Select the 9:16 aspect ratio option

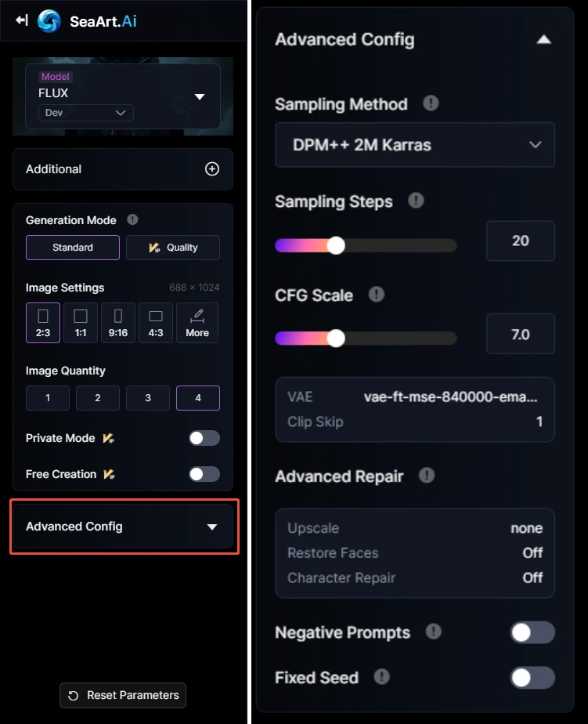(118, 323)
